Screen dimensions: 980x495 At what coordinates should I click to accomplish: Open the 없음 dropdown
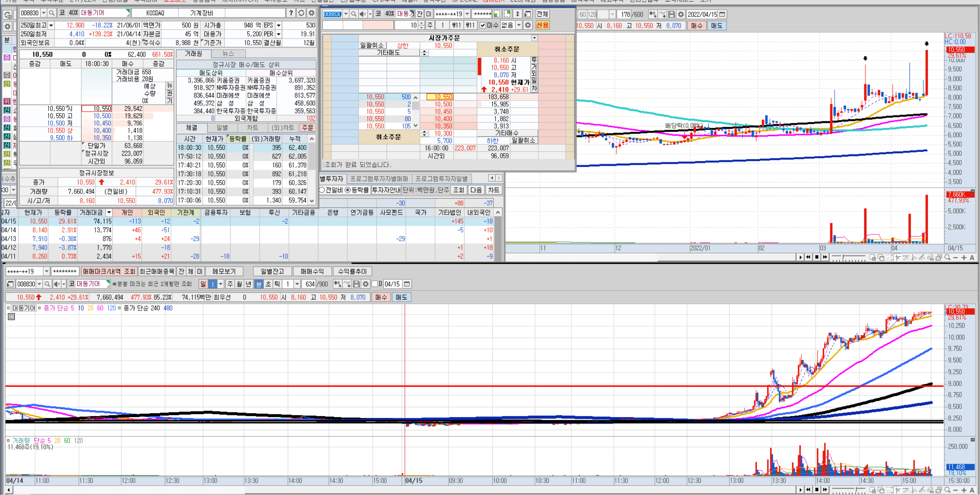click(x=519, y=25)
